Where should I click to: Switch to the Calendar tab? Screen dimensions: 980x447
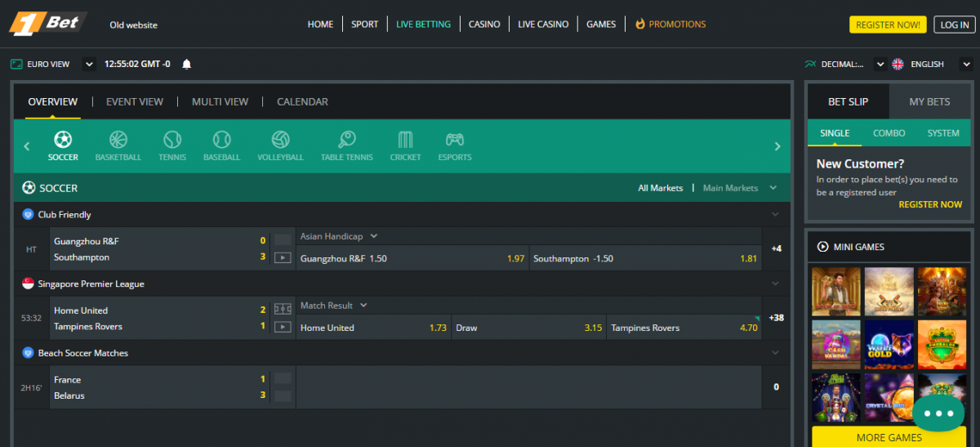pyautogui.click(x=302, y=102)
